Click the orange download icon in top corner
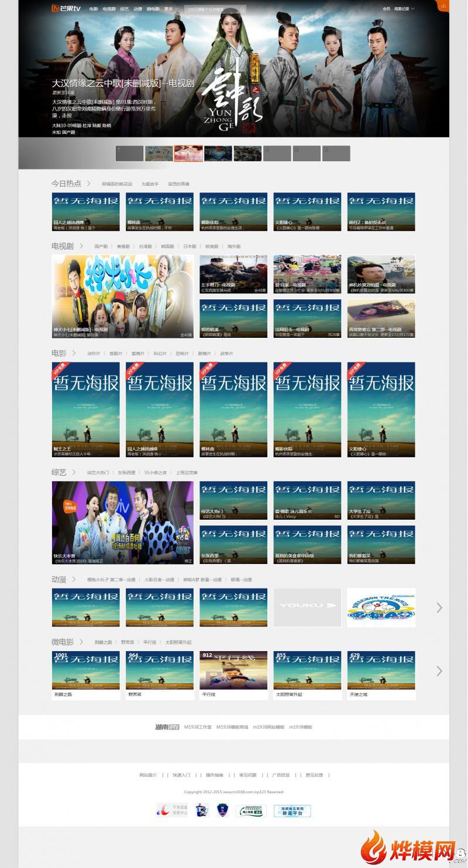The image size is (468, 868). tap(443, 5)
